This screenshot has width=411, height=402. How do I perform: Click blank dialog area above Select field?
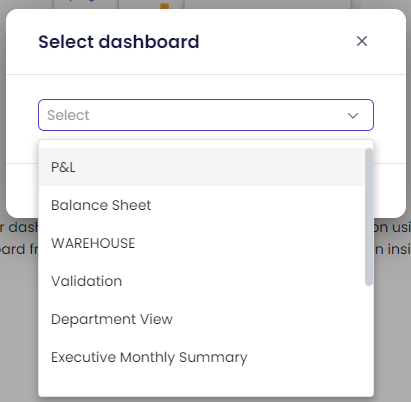[x=206, y=87]
